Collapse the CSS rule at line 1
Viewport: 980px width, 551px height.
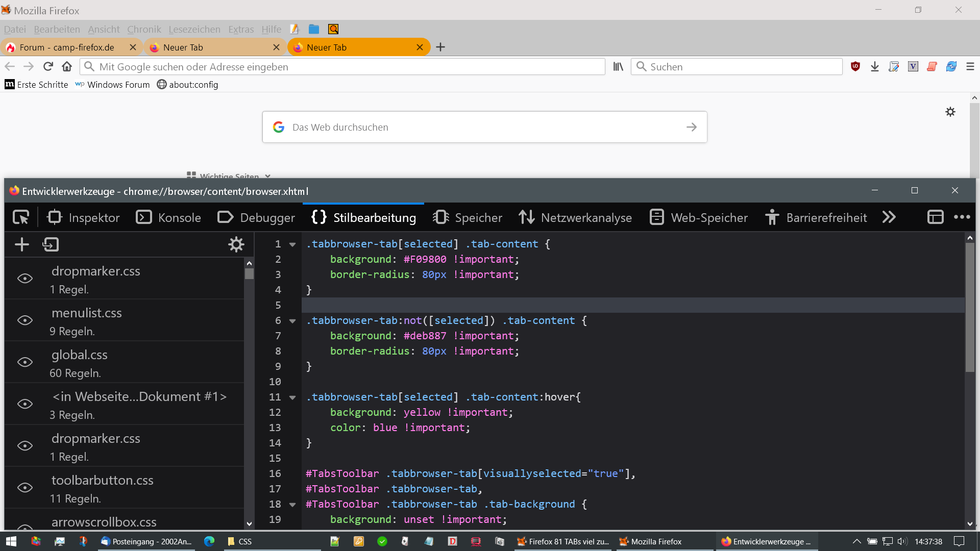point(292,244)
